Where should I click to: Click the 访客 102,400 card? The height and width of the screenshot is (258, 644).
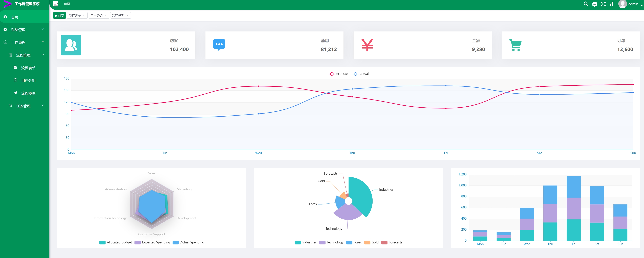126,45
